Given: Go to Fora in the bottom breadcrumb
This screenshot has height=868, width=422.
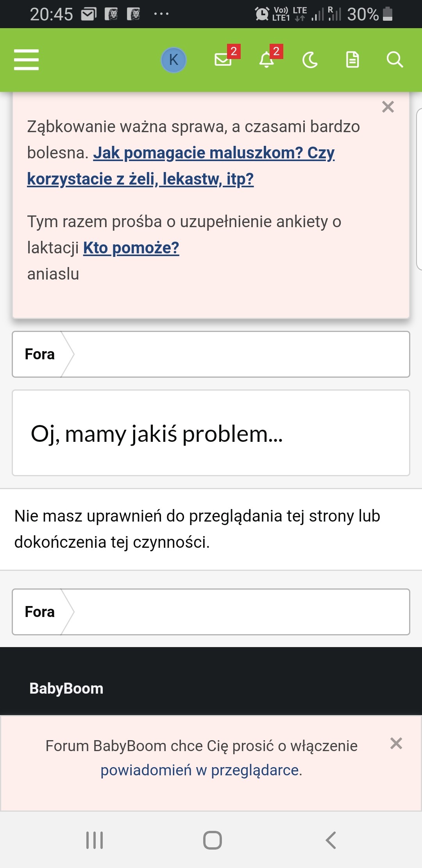Looking at the screenshot, I should 39,612.
